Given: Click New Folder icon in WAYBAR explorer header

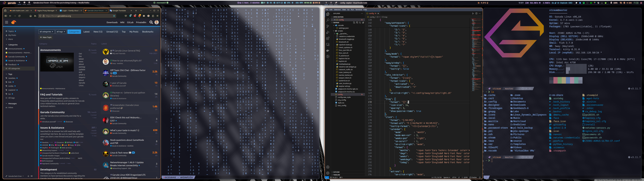Looking at the screenshot, I should [357, 22].
